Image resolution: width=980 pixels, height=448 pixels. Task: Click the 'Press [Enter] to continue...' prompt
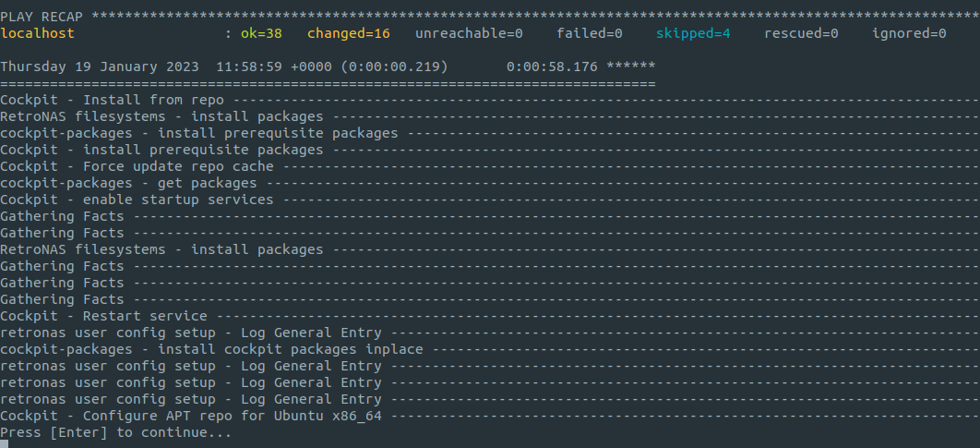pyautogui.click(x=115, y=432)
